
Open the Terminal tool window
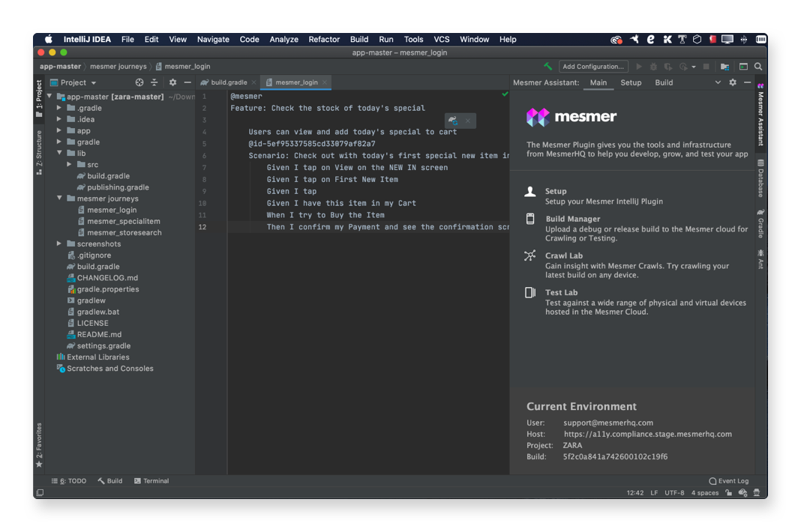pyautogui.click(x=151, y=481)
